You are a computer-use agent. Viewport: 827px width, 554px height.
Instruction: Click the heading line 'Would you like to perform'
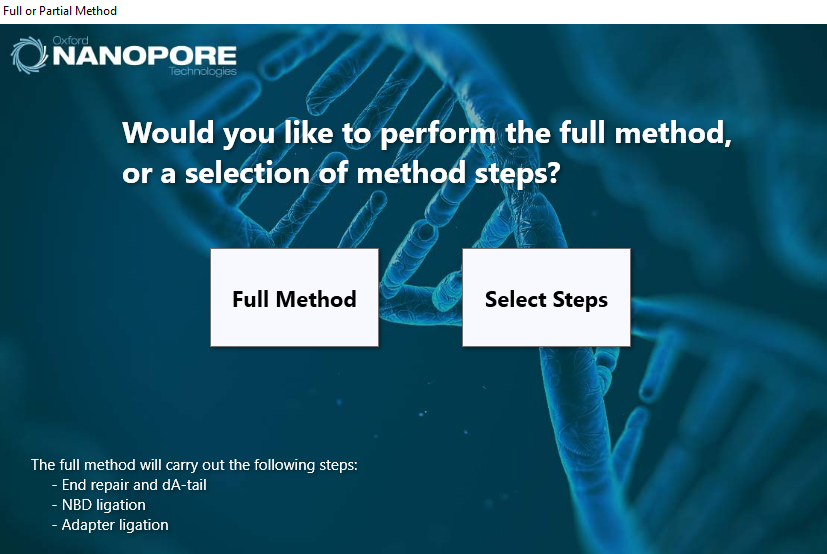309,133
